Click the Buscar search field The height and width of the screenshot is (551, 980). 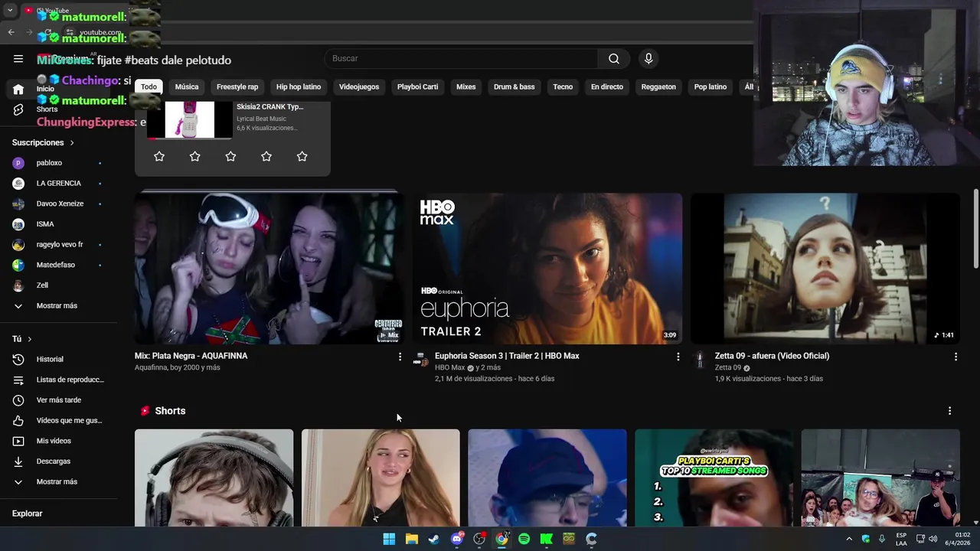[462, 58]
